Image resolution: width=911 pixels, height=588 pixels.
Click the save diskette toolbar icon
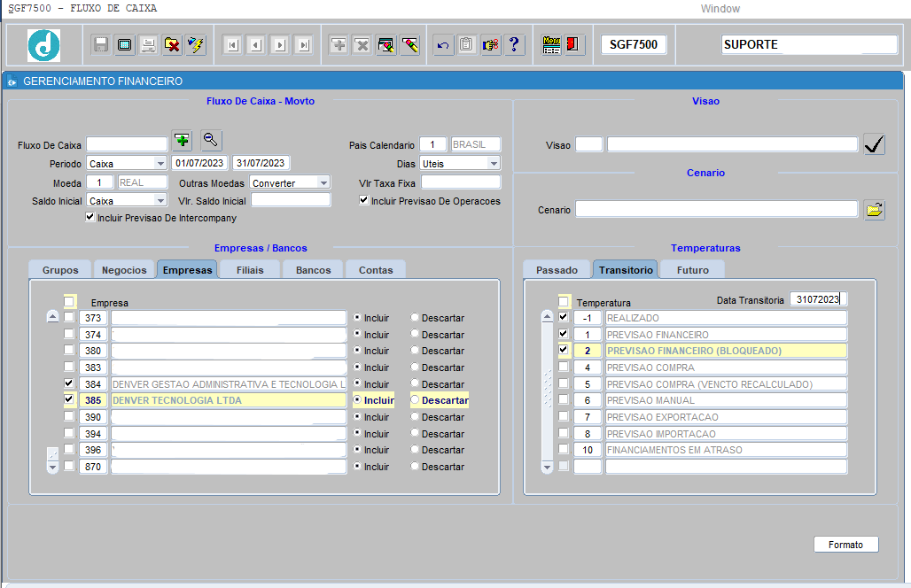click(101, 44)
